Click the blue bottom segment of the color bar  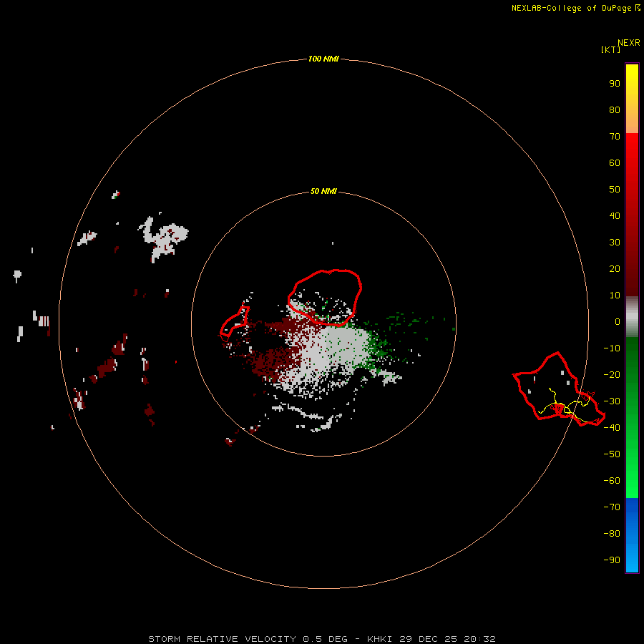click(632, 535)
